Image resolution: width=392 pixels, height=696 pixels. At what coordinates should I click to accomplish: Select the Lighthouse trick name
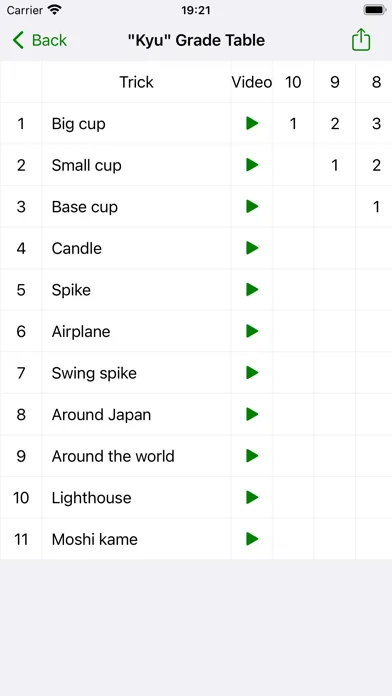(91, 498)
